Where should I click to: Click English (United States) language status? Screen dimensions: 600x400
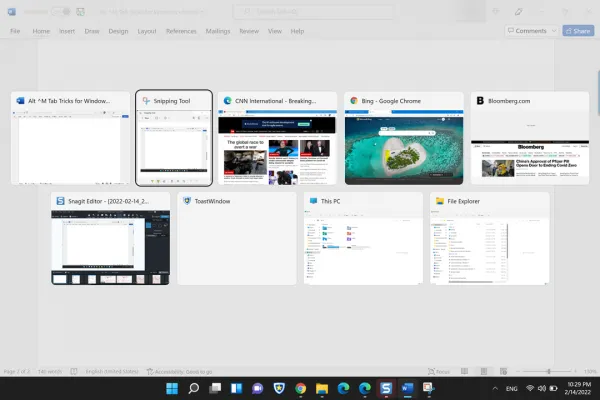pyautogui.click(x=112, y=371)
